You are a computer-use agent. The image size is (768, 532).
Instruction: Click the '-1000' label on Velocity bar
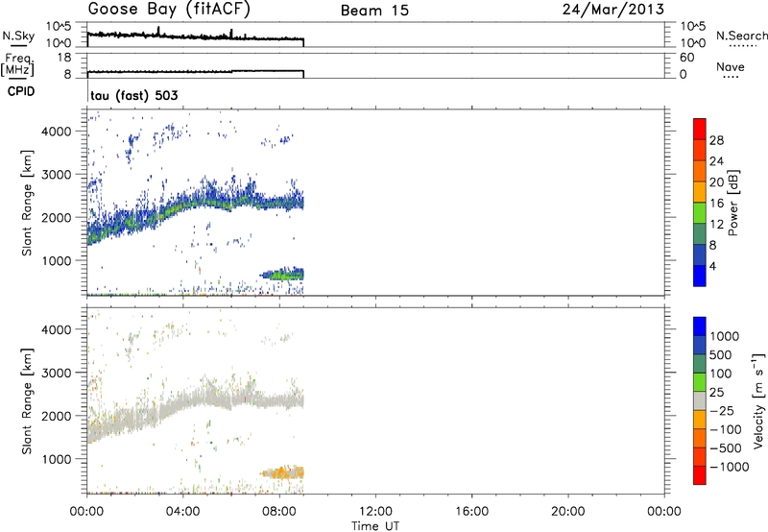(x=729, y=467)
